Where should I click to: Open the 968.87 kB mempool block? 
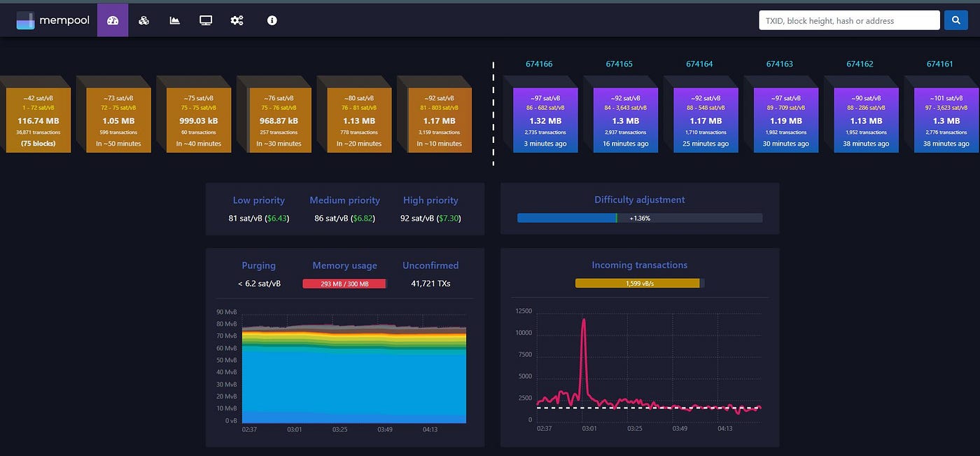coord(279,120)
